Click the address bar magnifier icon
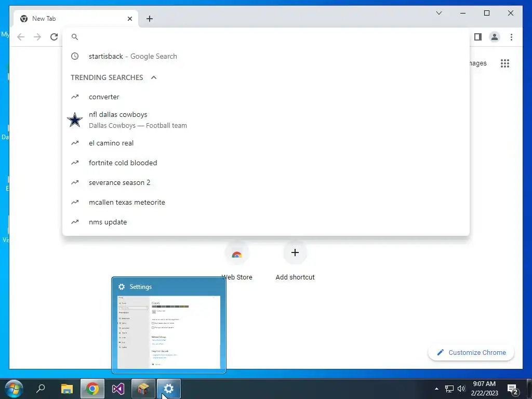This screenshot has height=399, width=532. (75, 37)
